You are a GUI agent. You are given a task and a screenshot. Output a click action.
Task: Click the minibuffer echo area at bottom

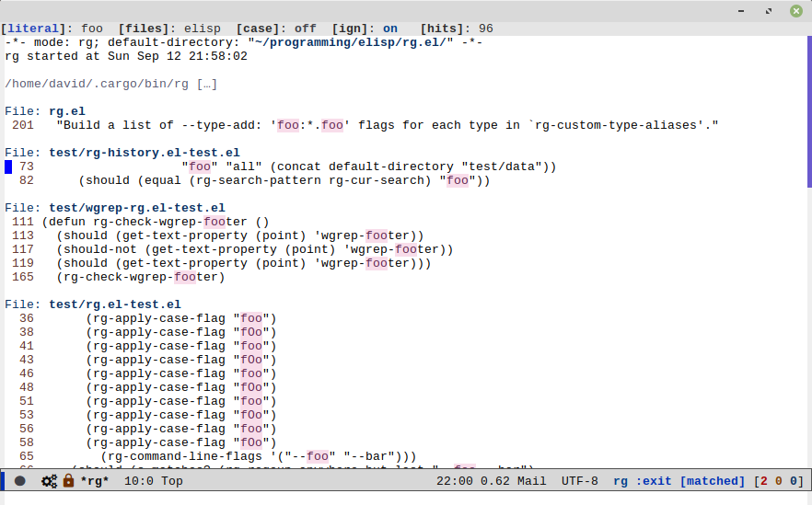click(406, 499)
